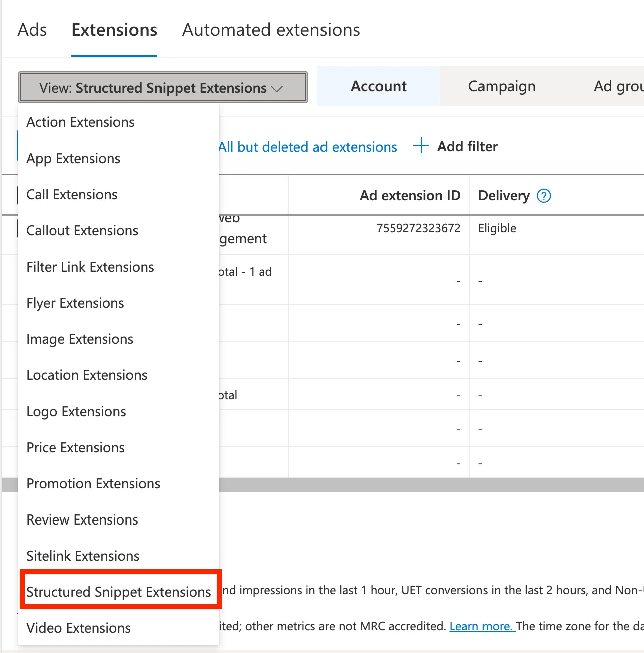Open the View: Structured Snippet Extensions dropdown
Screen dimensions: 644x653
[163, 88]
